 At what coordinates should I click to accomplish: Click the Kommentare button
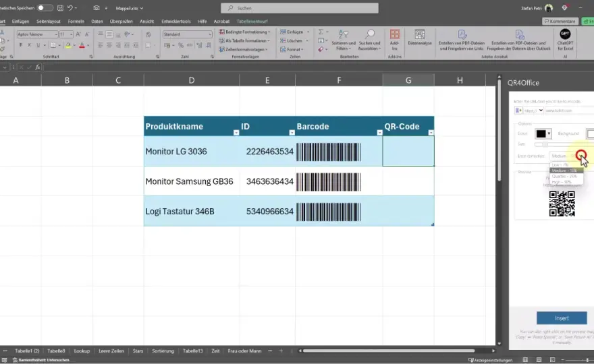click(560, 22)
